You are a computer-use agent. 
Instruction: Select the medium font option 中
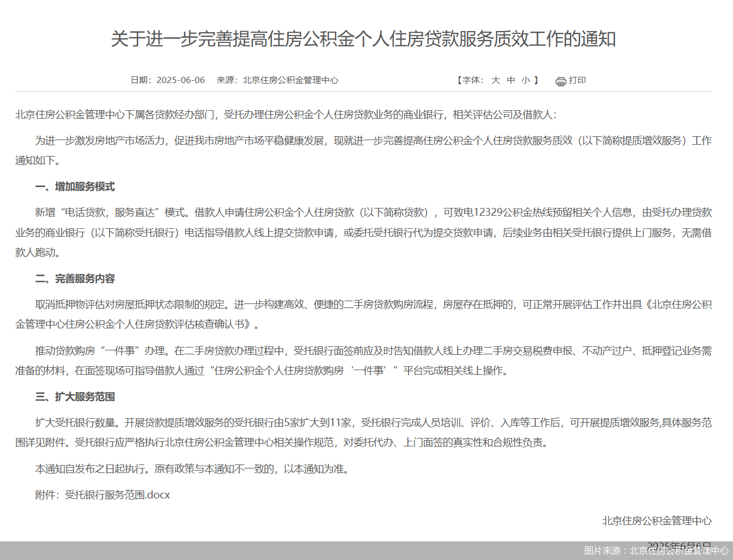[x=511, y=80]
